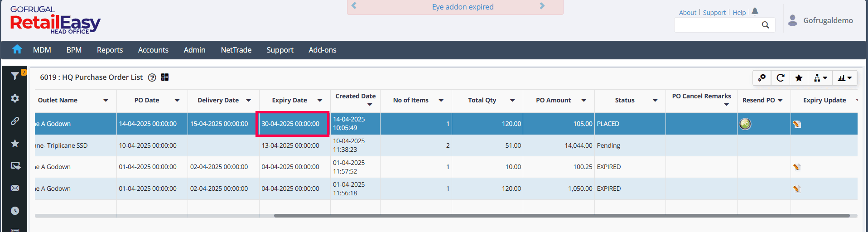Expand the Status column dropdown arrow
The height and width of the screenshot is (232, 868).
pyautogui.click(x=655, y=101)
